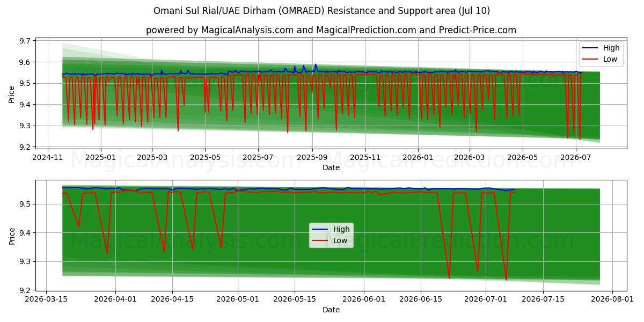Click the 2026-05-01 tick on lower chart
This screenshot has width=644, height=322.
pos(238,299)
